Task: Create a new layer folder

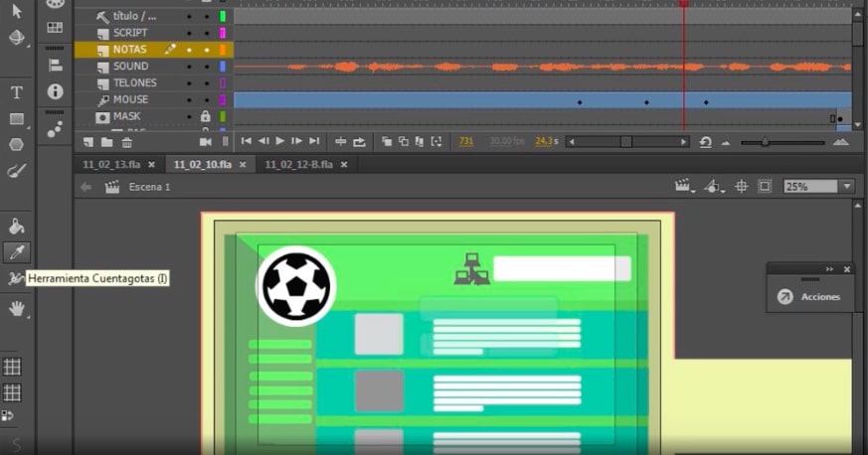Action: pyautogui.click(x=106, y=142)
